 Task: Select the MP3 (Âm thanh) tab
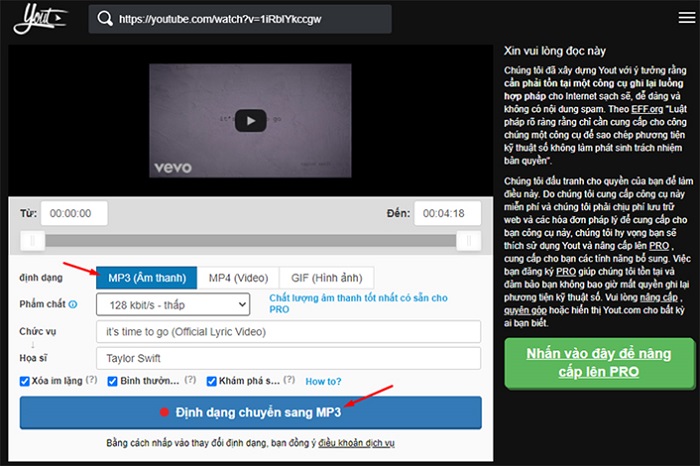pyautogui.click(x=146, y=277)
